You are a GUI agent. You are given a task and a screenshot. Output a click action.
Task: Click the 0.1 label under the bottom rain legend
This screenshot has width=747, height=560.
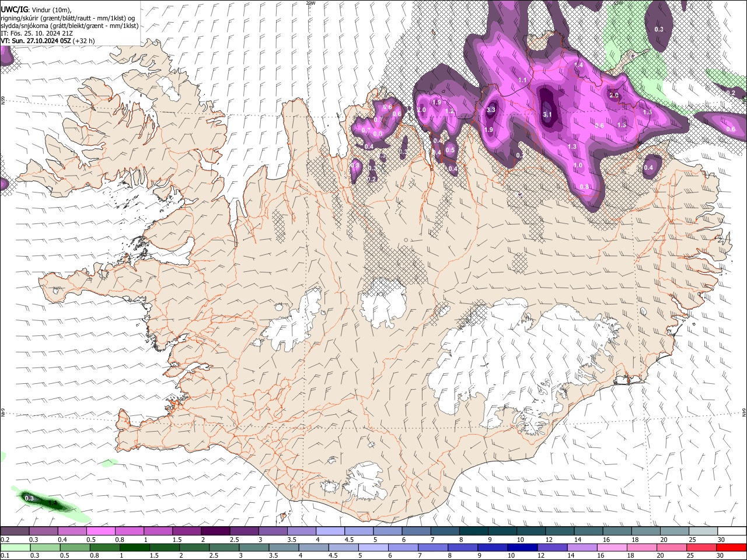(5, 555)
